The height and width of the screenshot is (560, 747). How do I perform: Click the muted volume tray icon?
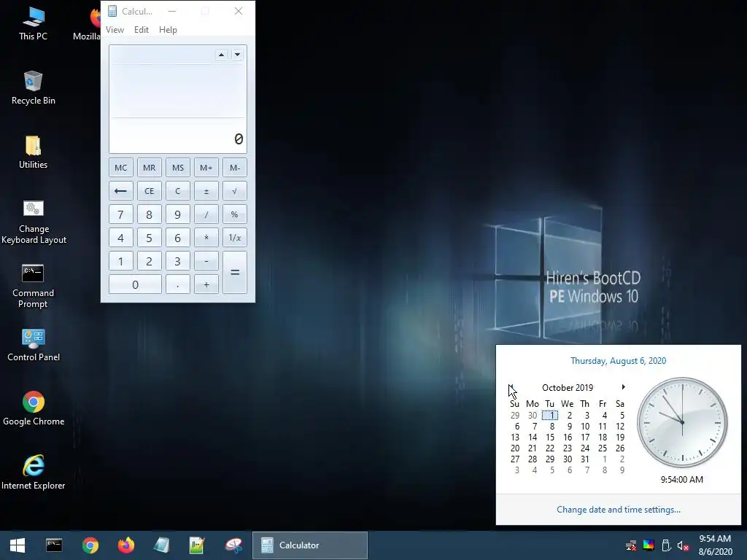(x=683, y=545)
